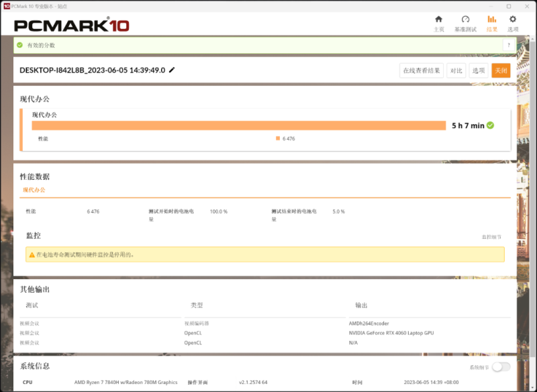Expand 监控细节 monitoring details

point(491,237)
